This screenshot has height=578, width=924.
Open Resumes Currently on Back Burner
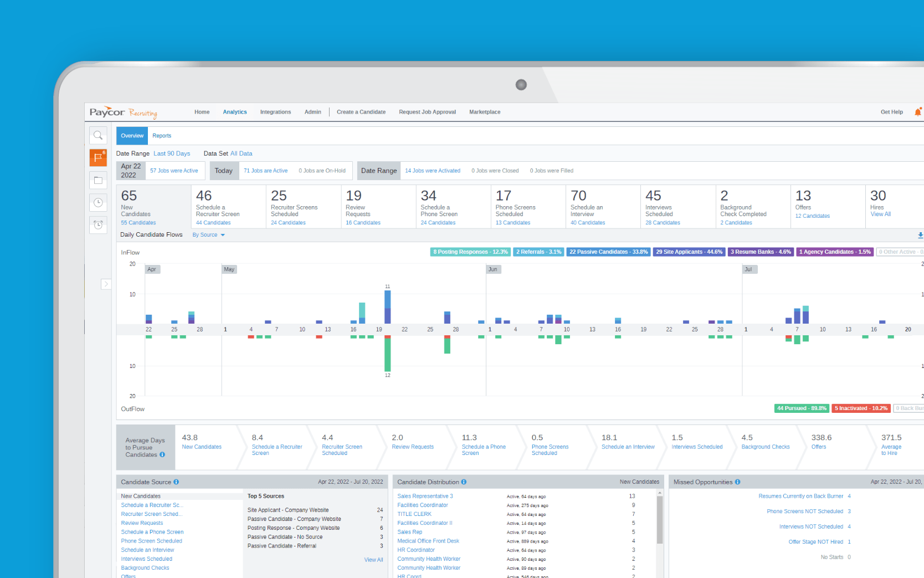[x=801, y=497]
